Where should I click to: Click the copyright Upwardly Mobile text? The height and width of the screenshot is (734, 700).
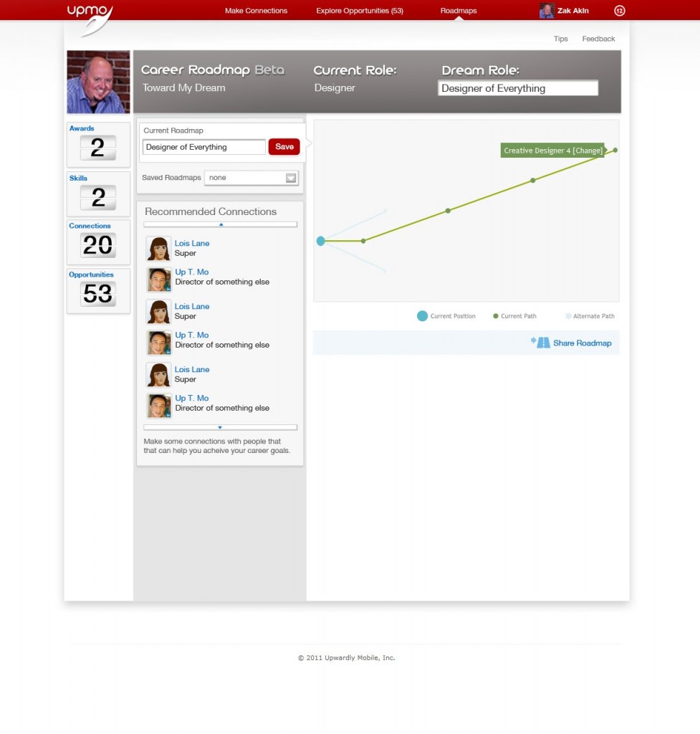click(x=346, y=658)
